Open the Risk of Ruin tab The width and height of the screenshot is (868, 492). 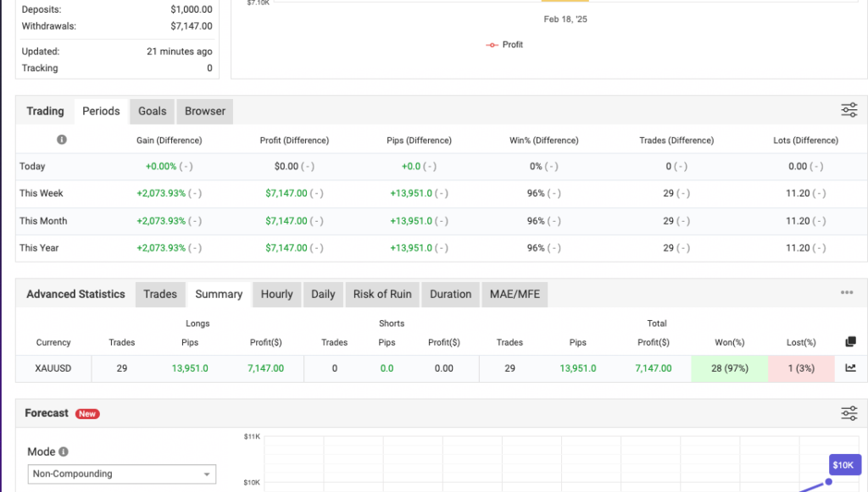click(382, 294)
